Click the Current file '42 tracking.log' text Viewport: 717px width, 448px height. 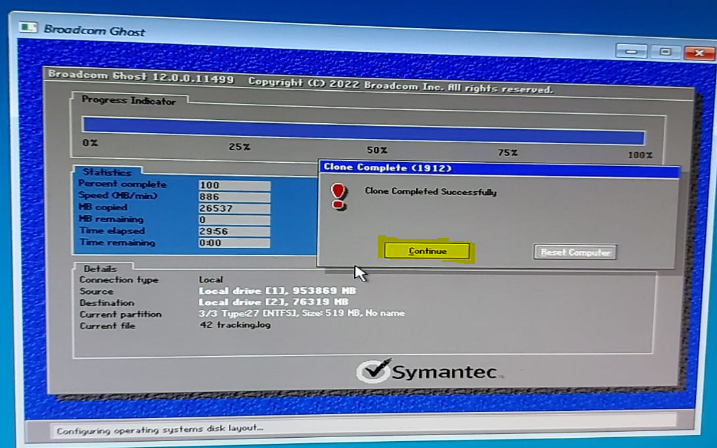(235, 325)
